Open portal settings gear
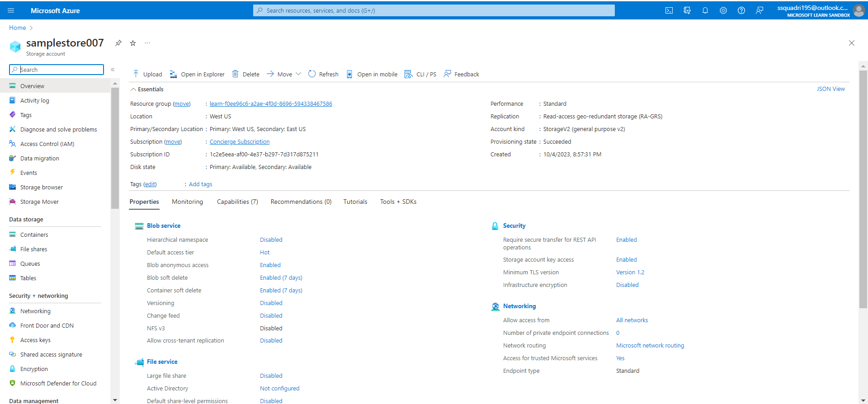Screen dimensions: 868x404 723,10
